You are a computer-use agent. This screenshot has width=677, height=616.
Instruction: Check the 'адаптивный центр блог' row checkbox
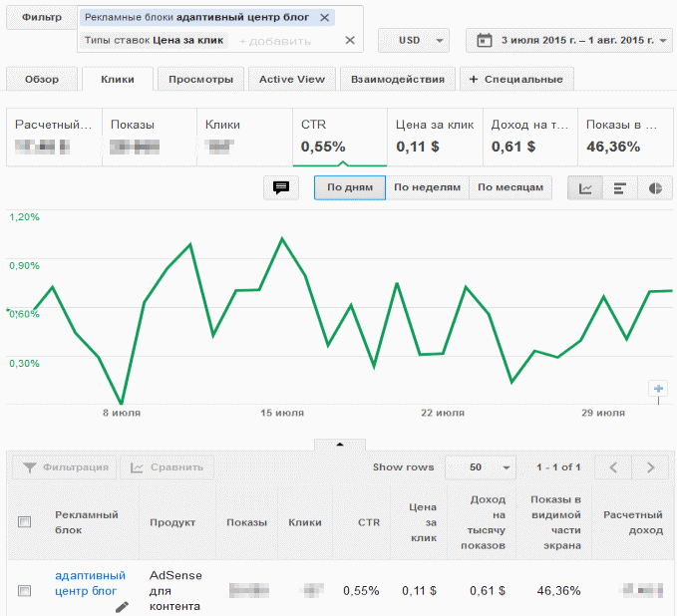point(25,591)
